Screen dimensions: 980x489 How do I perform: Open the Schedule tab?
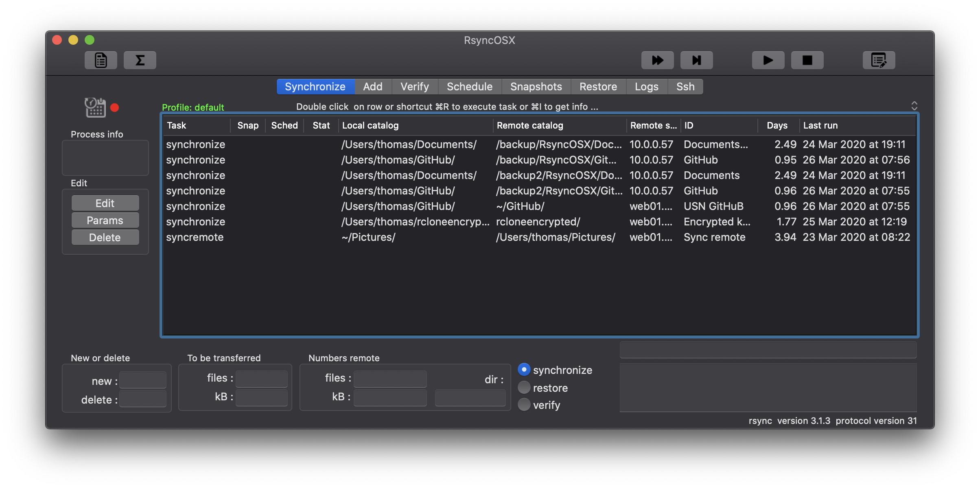(x=469, y=87)
